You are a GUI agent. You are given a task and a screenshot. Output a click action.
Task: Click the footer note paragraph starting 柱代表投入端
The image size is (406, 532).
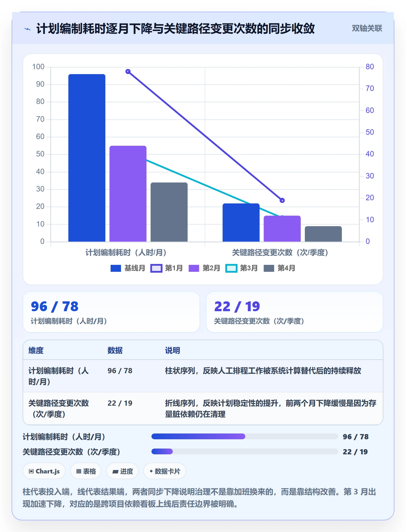click(200, 498)
